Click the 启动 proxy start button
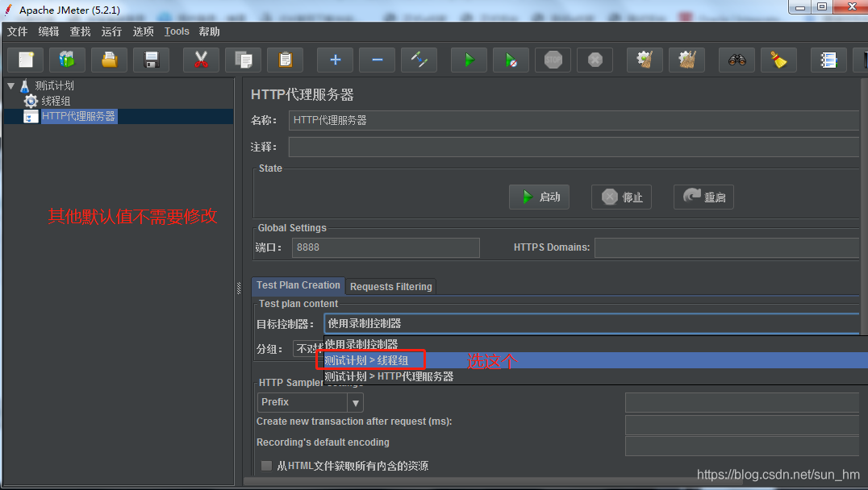Screen dimensions: 868x490 pos(539,197)
